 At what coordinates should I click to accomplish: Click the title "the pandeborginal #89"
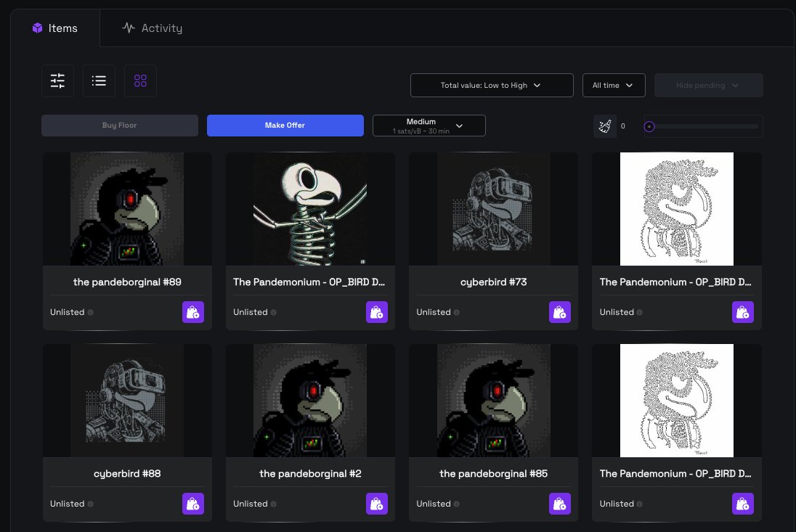tap(127, 282)
